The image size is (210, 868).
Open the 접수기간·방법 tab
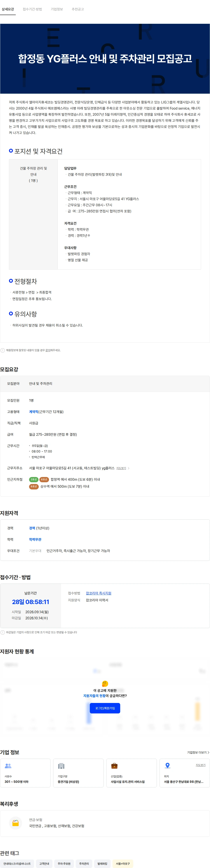[32, 9]
